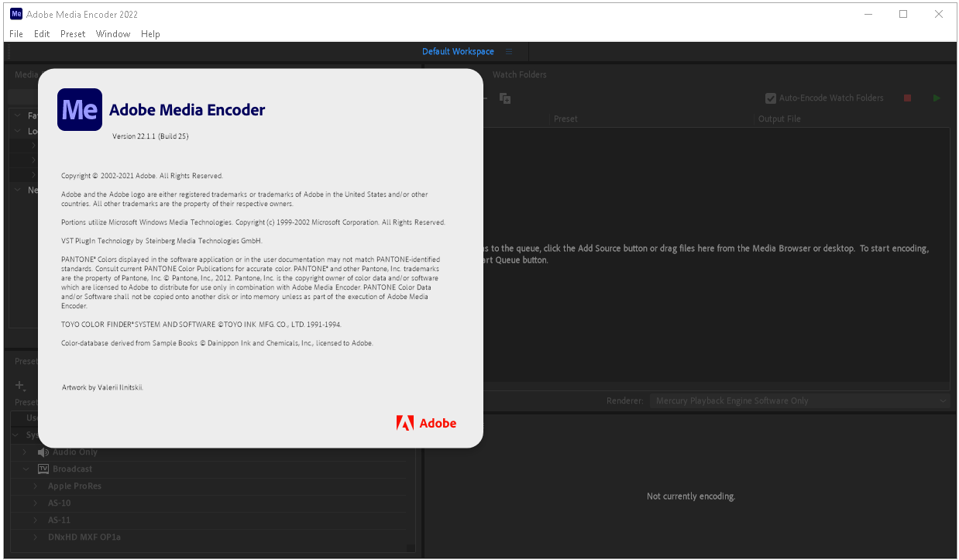Viewport: 959px width, 560px height.
Task: Select the Apple ProRes row label
Action: [74, 486]
